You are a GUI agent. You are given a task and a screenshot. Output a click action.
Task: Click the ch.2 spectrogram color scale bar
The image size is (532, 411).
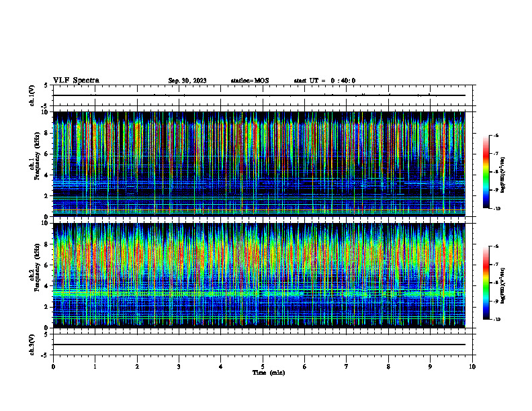[486, 283]
